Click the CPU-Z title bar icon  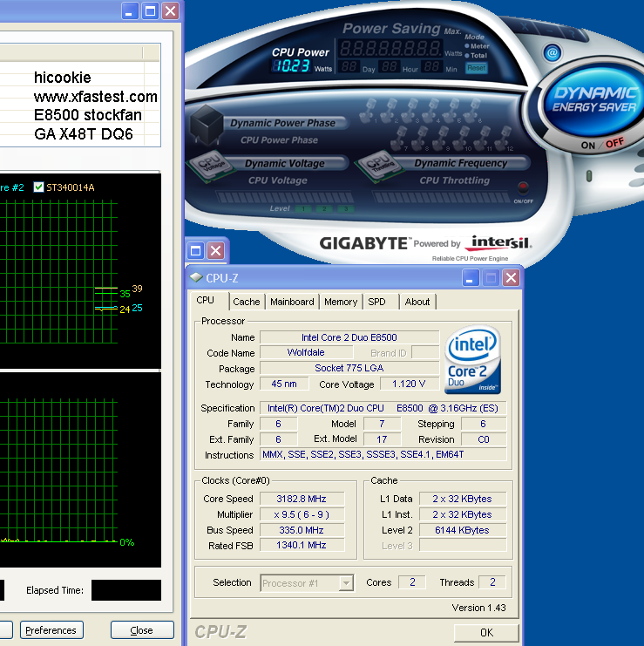pyautogui.click(x=196, y=278)
